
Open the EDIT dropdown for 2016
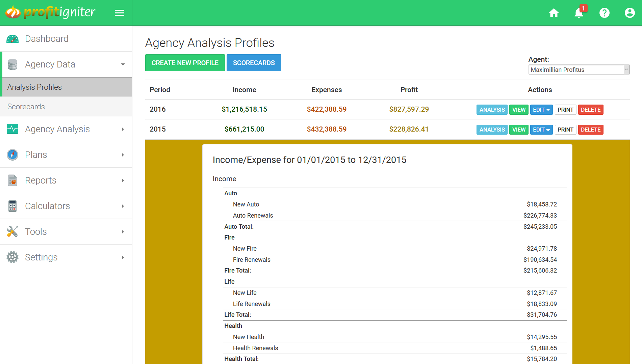click(x=541, y=110)
